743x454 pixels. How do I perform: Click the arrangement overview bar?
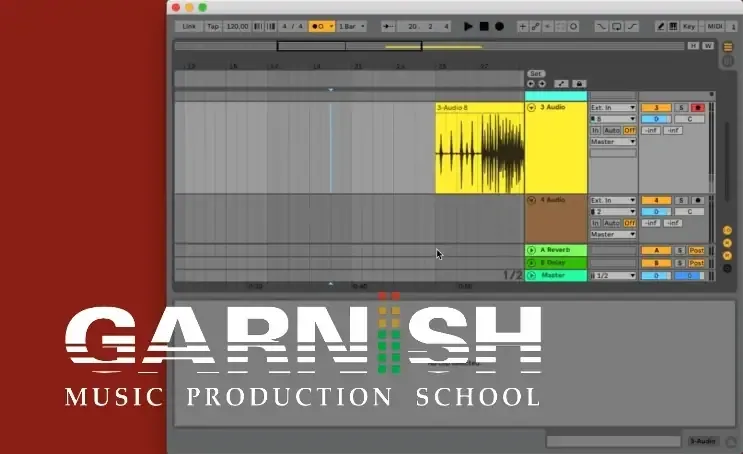[x=429, y=46]
